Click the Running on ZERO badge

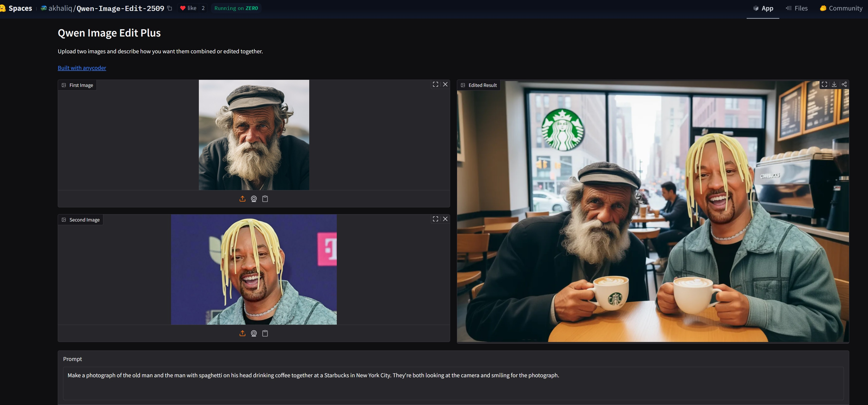pyautogui.click(x=236, y=8)
